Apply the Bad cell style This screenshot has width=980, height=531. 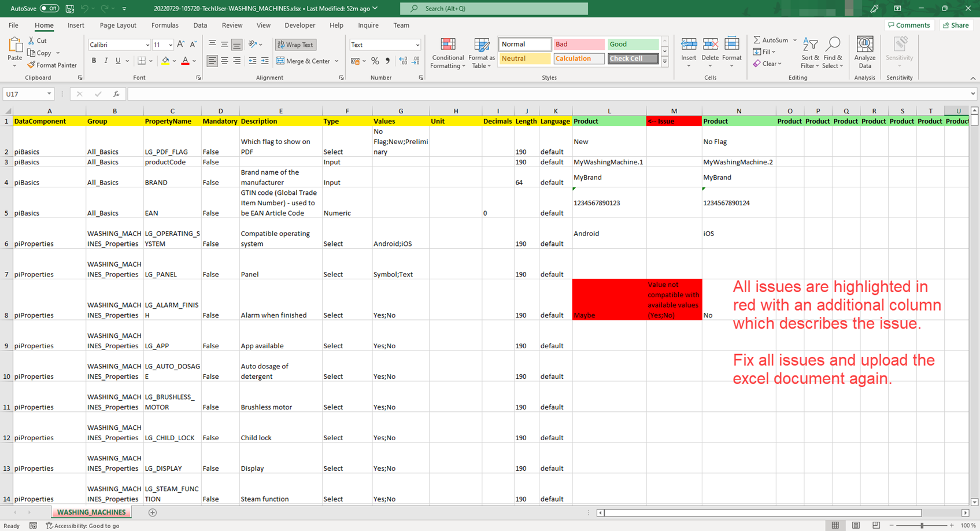click(579, 45)
